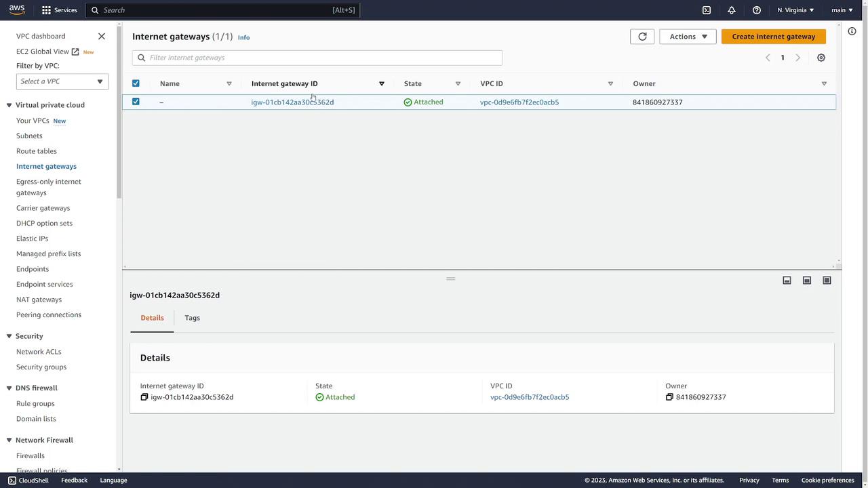This screenshot has width=868, height=488.
Task: Switch to the Tags tab
Action: click(192, 318)
